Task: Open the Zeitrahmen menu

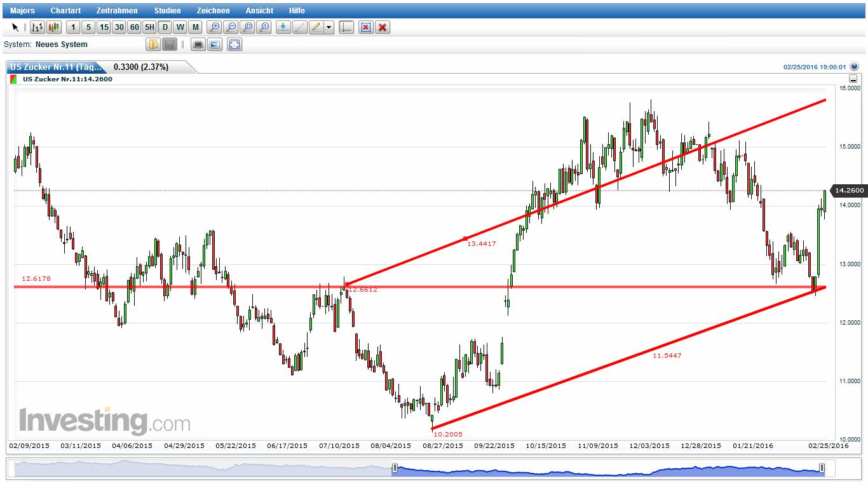Action: [x=117, y=11]
